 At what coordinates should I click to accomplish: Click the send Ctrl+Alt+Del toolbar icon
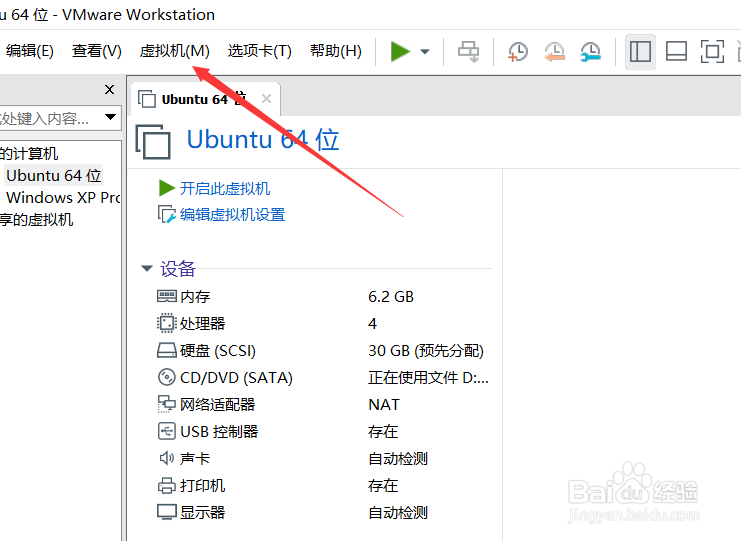(469, 52)
